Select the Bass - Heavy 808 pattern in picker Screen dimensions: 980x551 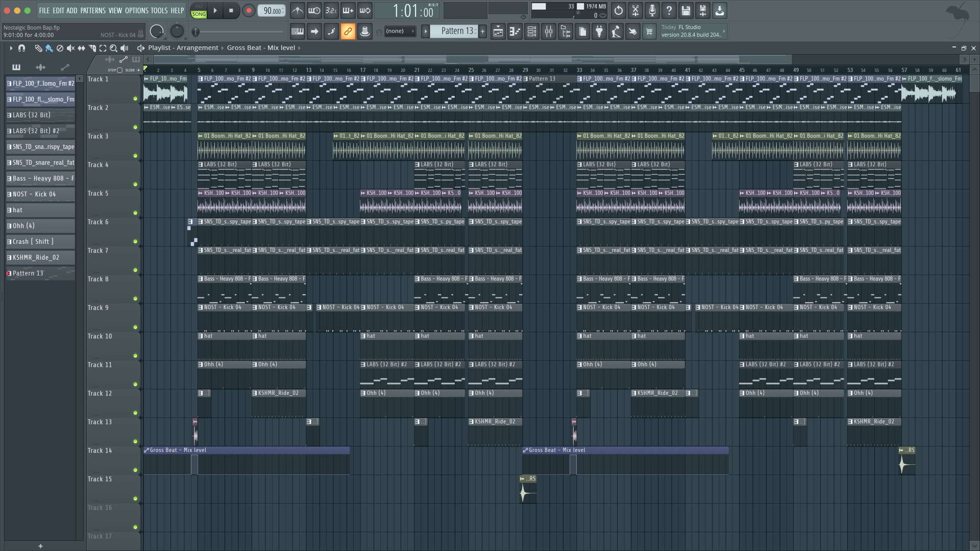pos(40,179)
